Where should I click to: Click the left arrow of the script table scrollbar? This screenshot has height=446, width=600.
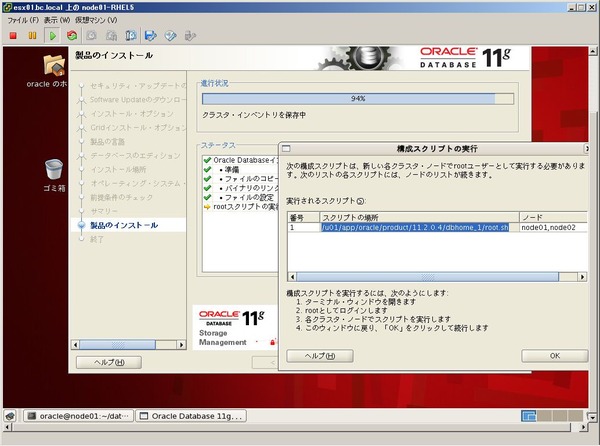[292, 277]
